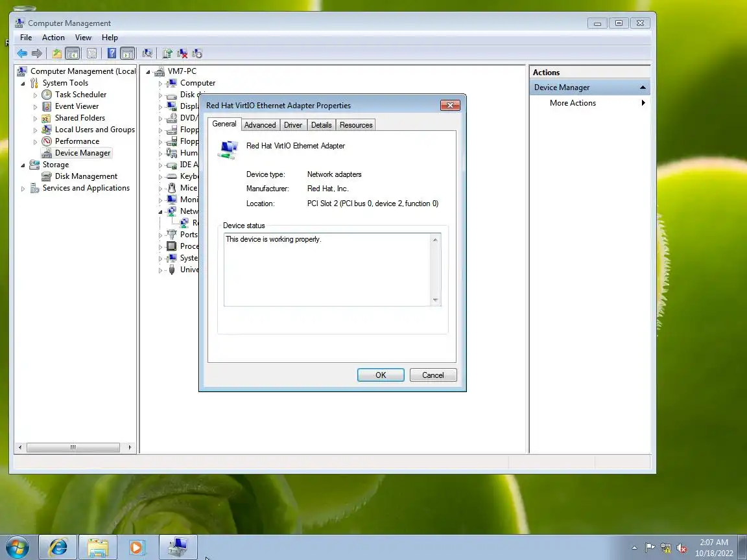Select the Disk Management icon
The width and height of the screenshot is (747, 560).
click(x=47, y=176)
